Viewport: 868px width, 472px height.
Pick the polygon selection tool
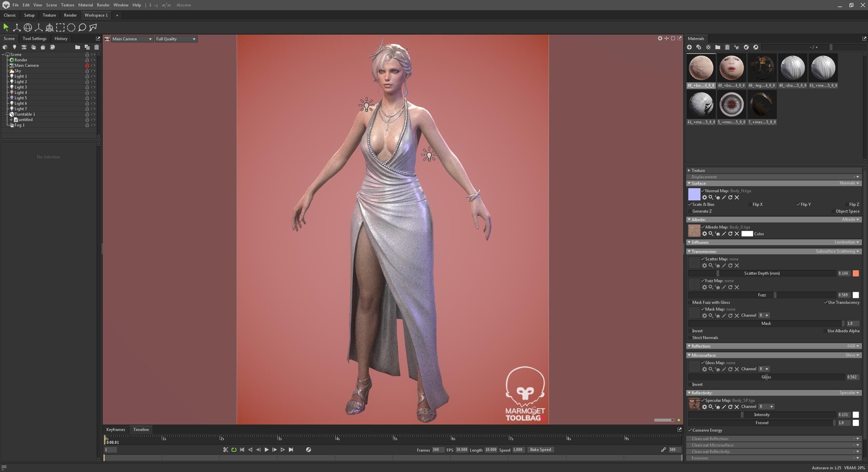pyautogui.click(x=93, y=27)
